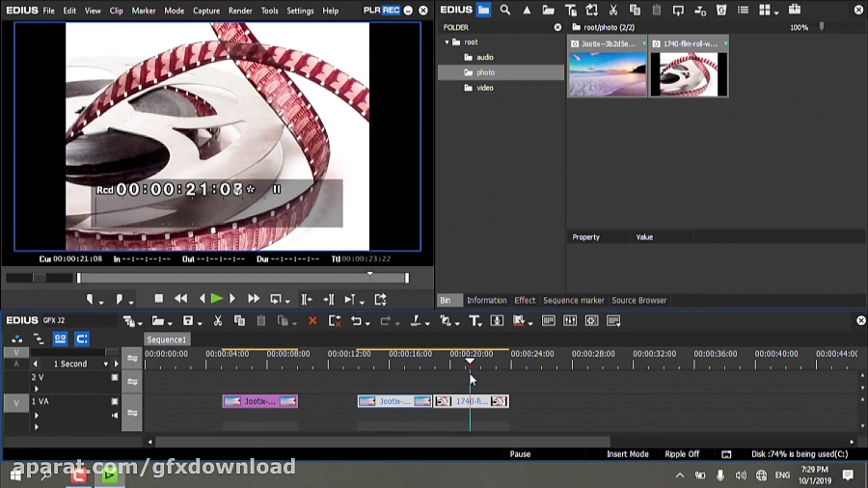Image resolution: width=868 pixels, height=488 pixels.
Task: Switch to the Effect tab
Action: [525, 300]
